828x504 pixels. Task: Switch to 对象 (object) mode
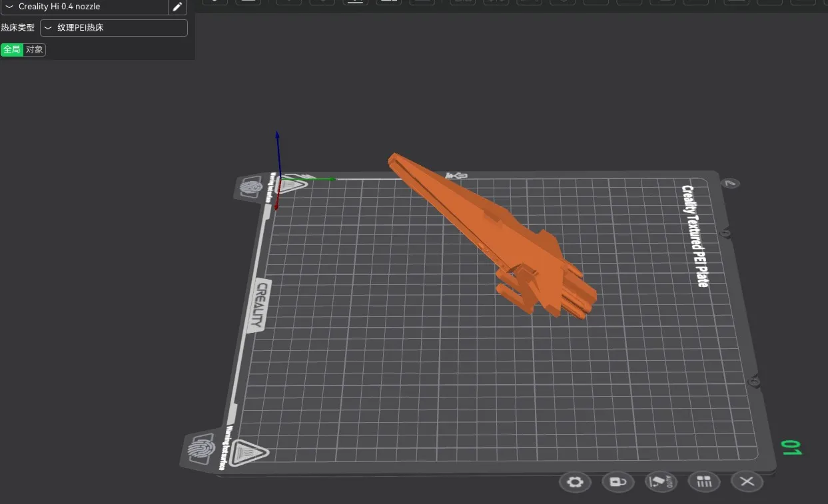pyautogui.click(x=35, y=50)
